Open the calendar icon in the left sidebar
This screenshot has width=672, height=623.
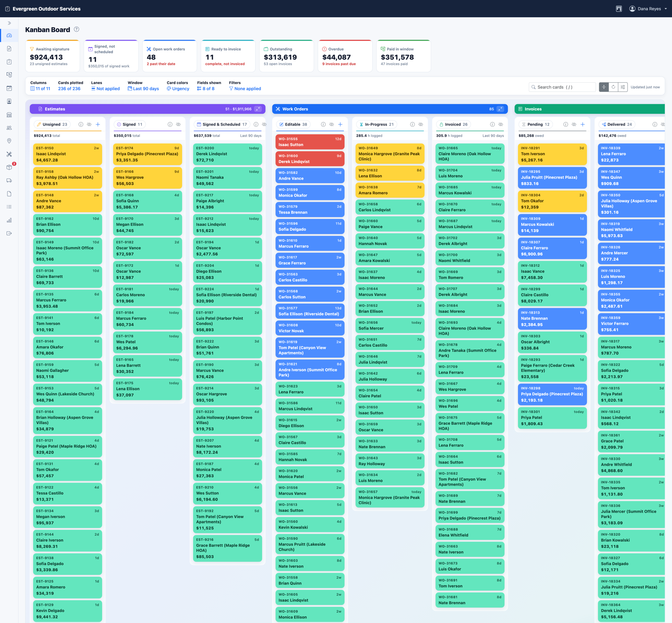tap(9, 88)
